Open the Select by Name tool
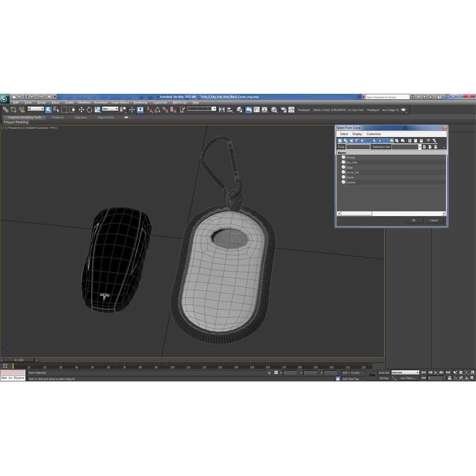476x476 pixels. tap(56, 110)
